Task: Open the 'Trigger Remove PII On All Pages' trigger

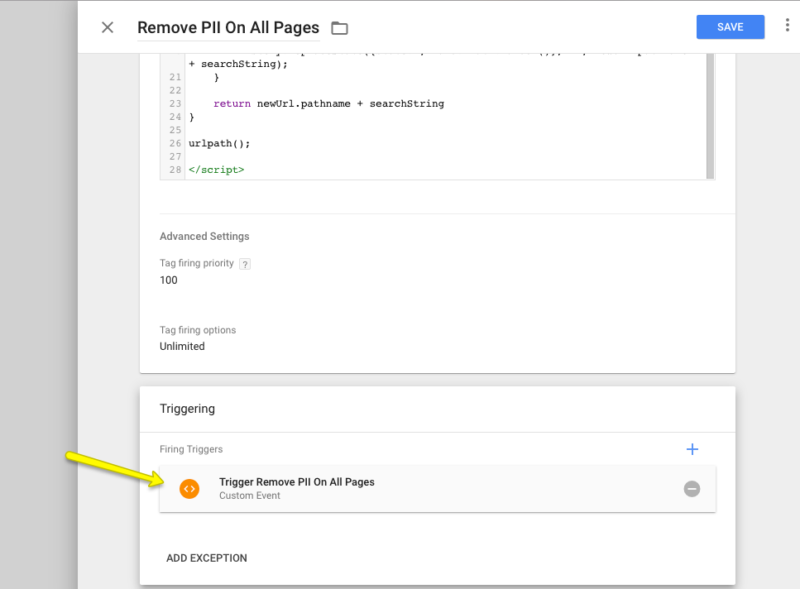Action: tap(437, 489)
